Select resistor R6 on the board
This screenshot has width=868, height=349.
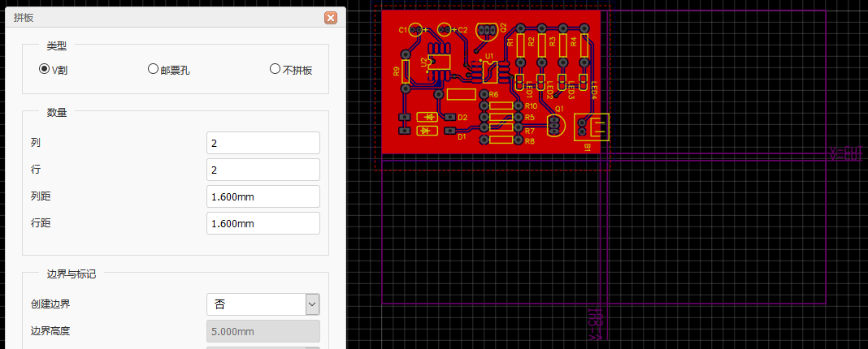461,95
